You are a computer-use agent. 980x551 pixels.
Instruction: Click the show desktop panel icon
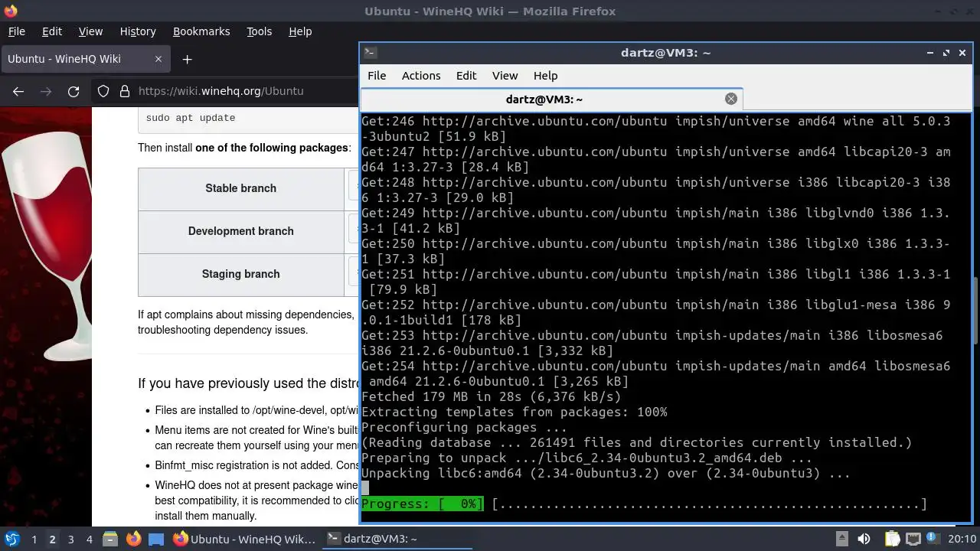click(156, 539)
